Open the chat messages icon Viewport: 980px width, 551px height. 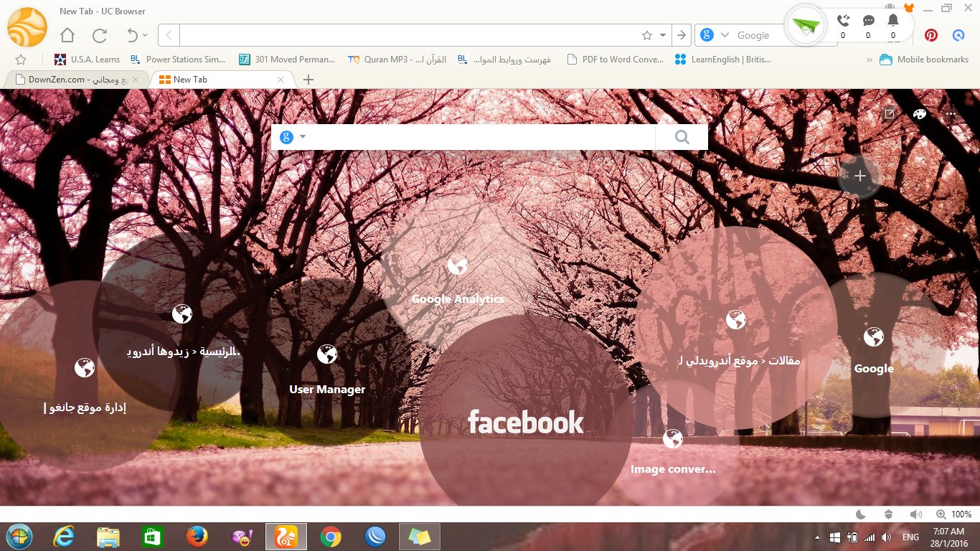(x=868, y=21)
